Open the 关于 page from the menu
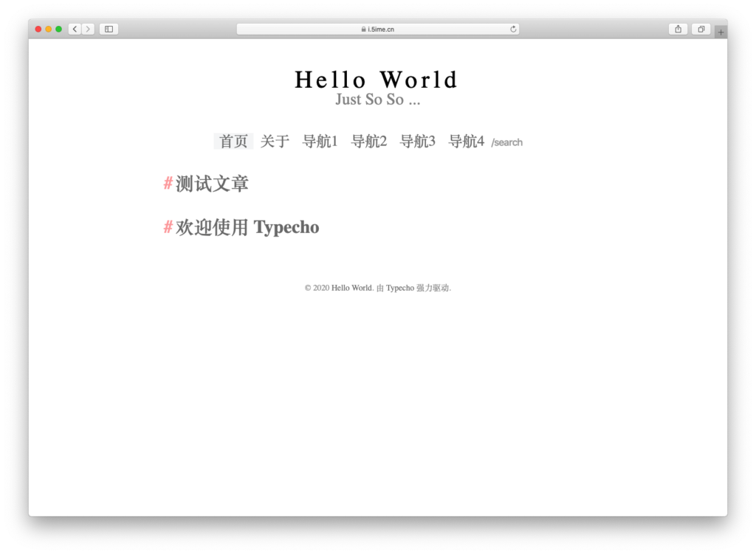Screen dimensions: 756x554 point(275,141)
